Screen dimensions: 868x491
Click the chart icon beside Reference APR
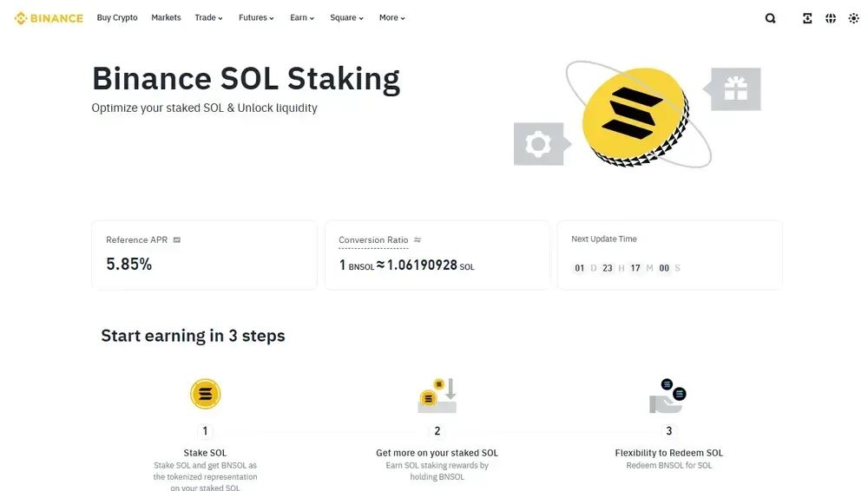pos(177,239)
